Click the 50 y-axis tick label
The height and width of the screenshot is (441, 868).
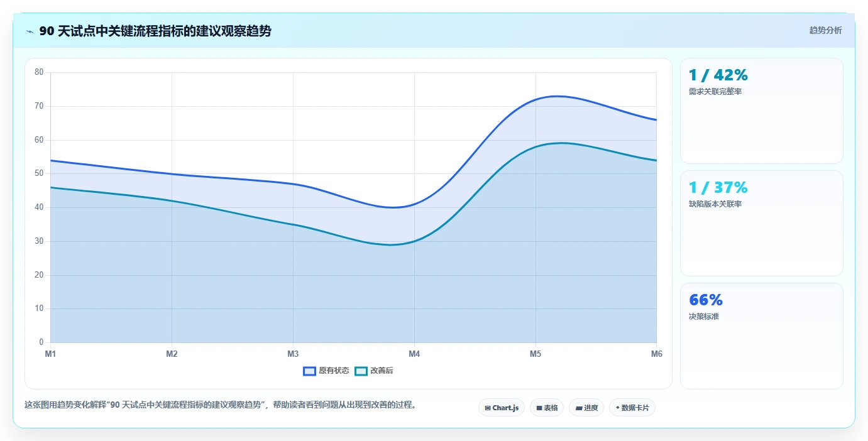[x=39, y=173]
